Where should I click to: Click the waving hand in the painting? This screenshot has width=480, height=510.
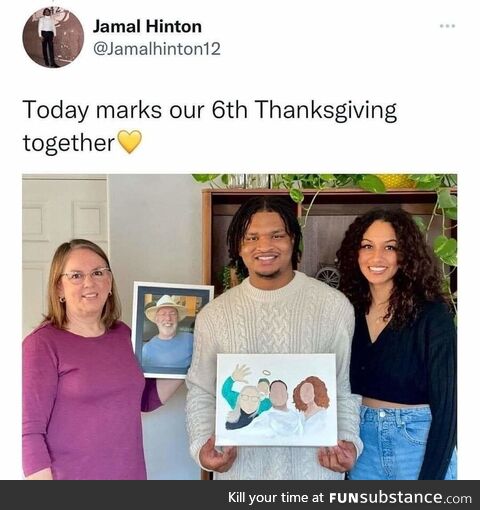click(242, 373)
